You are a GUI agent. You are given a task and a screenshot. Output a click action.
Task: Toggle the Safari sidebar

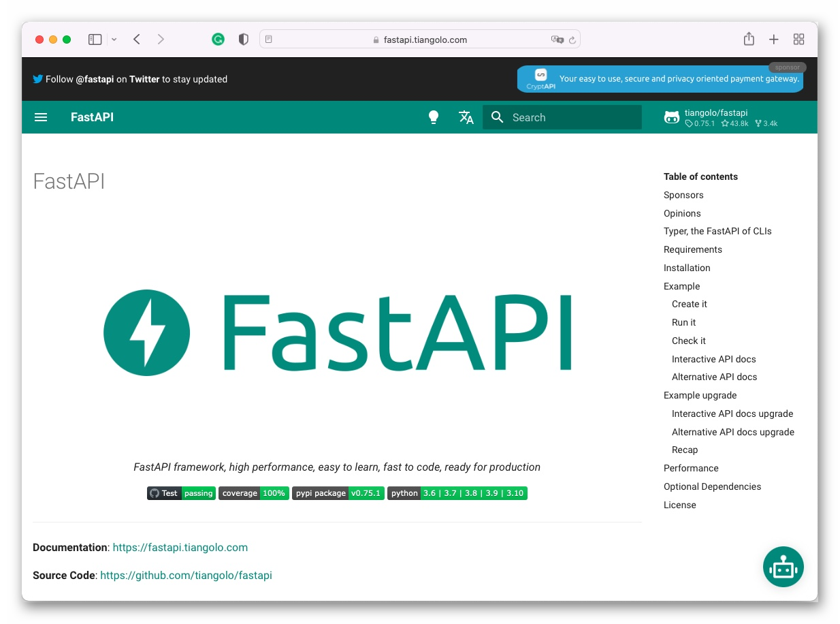click(95, 40)
